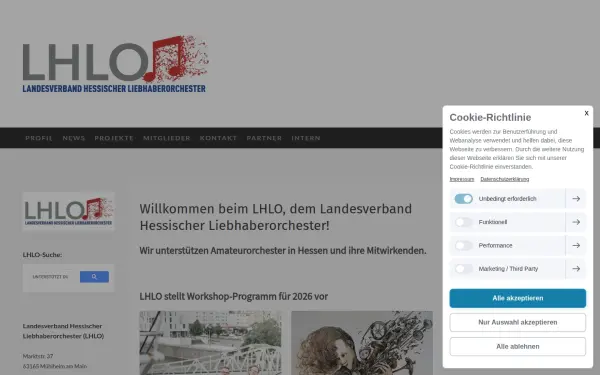Click the large LHLO header logo
600x375 pixels.
point(115,64)
